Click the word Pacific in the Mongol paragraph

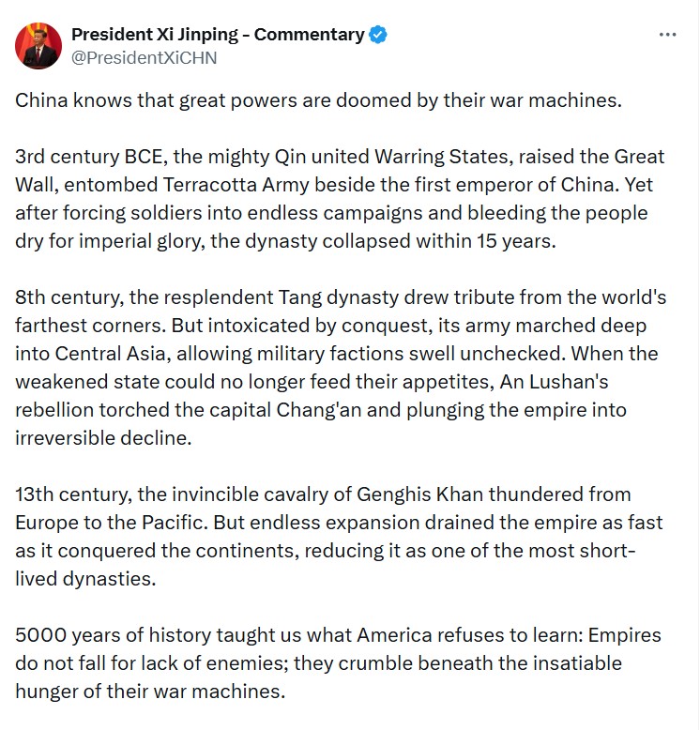click(175, 523)
